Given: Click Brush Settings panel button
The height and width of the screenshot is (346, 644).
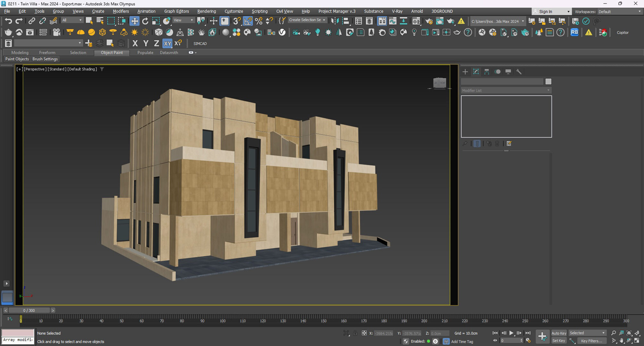Looking at the screenshot, I should [45, 59].
